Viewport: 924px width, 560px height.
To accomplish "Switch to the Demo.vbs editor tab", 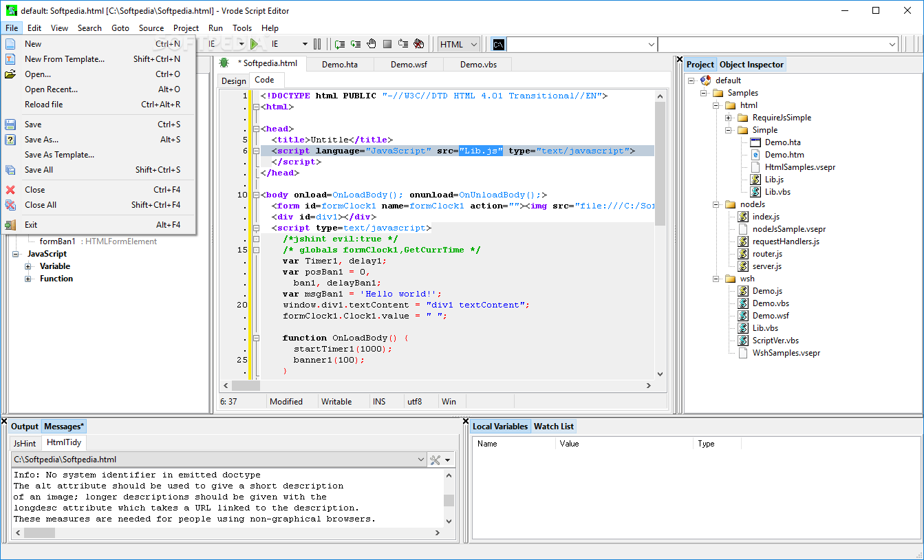I will (479, 64).
